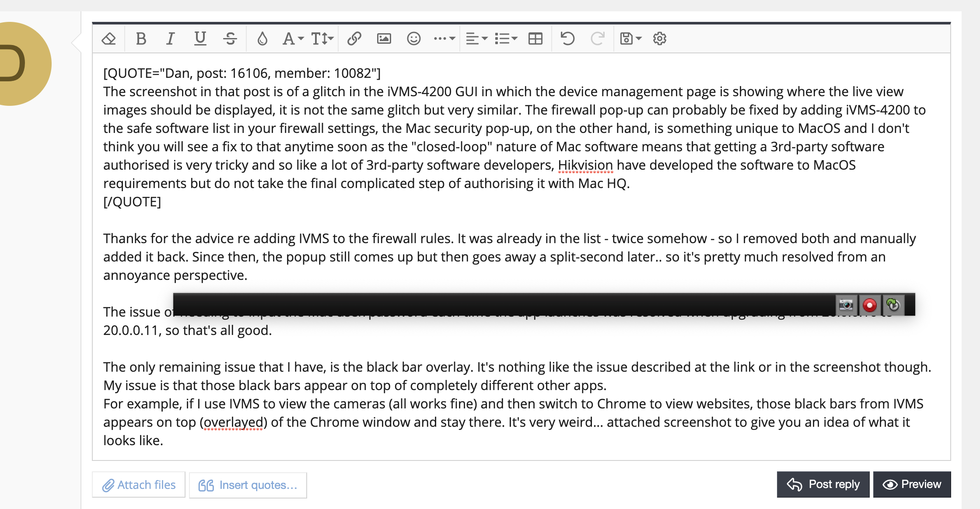Insert image via picture icon

384,39
